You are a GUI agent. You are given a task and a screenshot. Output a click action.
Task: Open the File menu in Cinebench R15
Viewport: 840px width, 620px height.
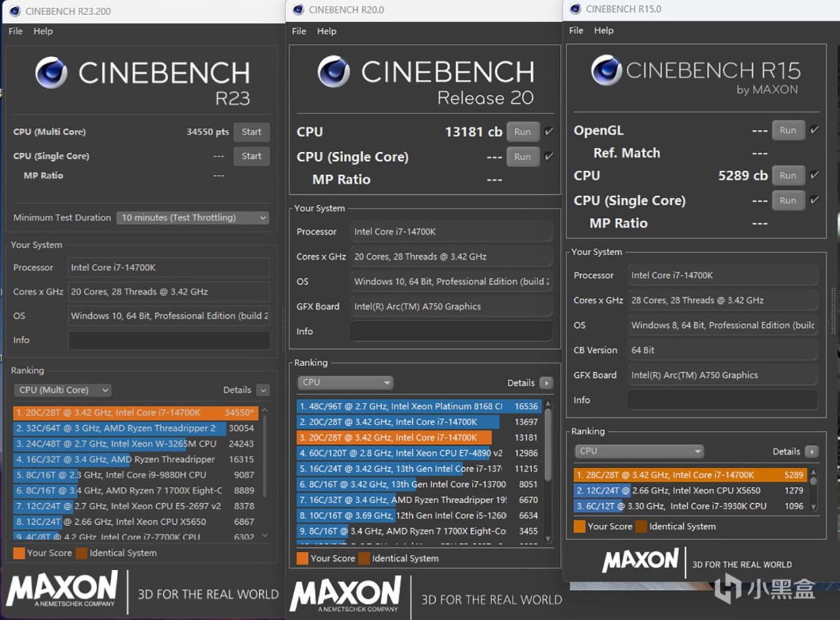[576, 30]
